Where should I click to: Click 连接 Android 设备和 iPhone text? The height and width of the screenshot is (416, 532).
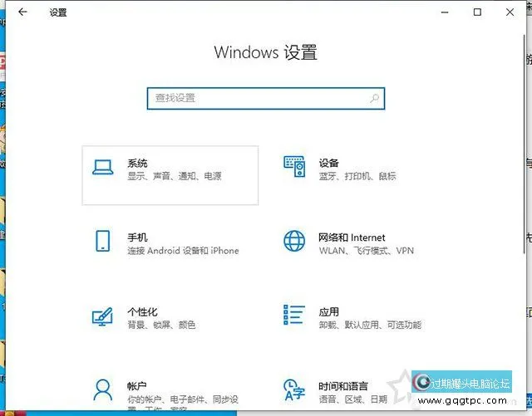point(183,251)
